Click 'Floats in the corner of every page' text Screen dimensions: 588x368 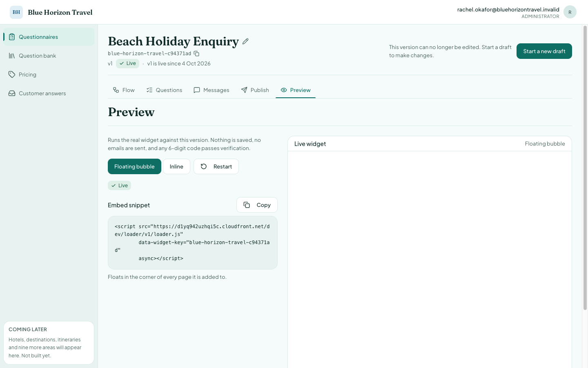[x=167, y=277]
